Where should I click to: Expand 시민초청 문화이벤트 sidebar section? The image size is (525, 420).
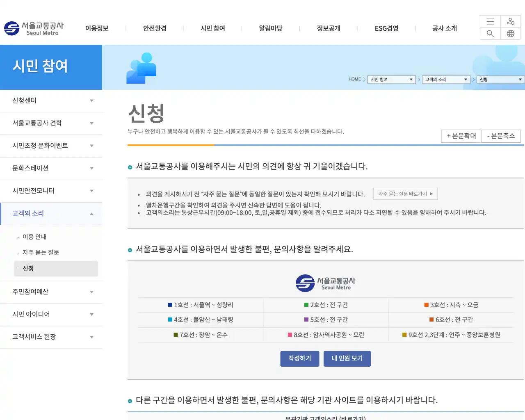click(x=51, y=146)
